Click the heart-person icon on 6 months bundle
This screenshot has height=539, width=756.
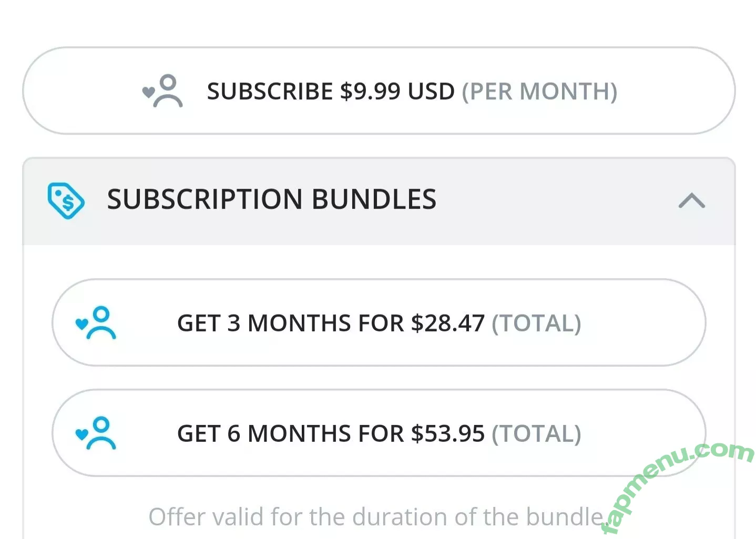(96, 433)
